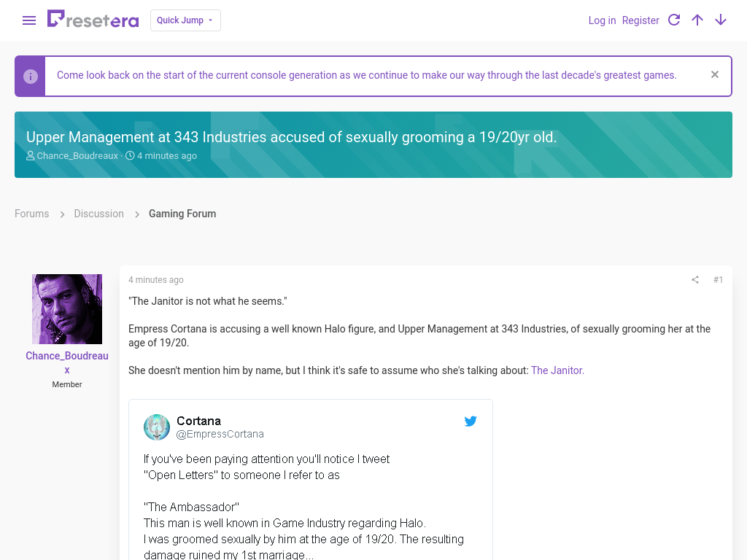Open post number #1 permalink
The width and height of the screenshot is (747, 560).
point(718,280)
